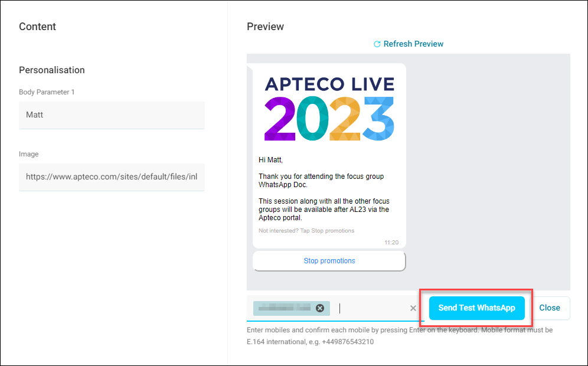Screen dimensions: 588x366
Task: Click 'Not interested? Tap Stop promotions' footer text
Action: pos(306,231)
